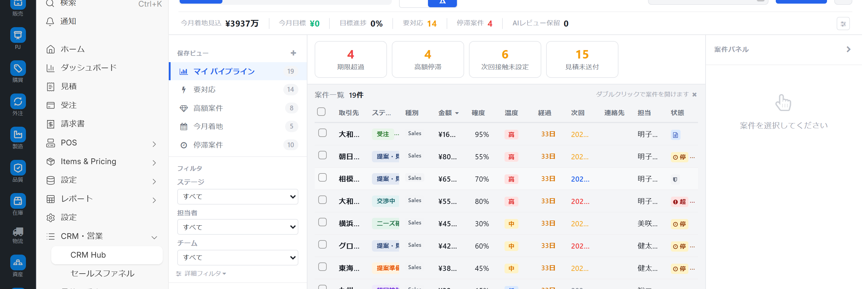Open ダッシュボード in the sidebar
The height and width of the screenshot is (289, 868).
coord(88,68)
